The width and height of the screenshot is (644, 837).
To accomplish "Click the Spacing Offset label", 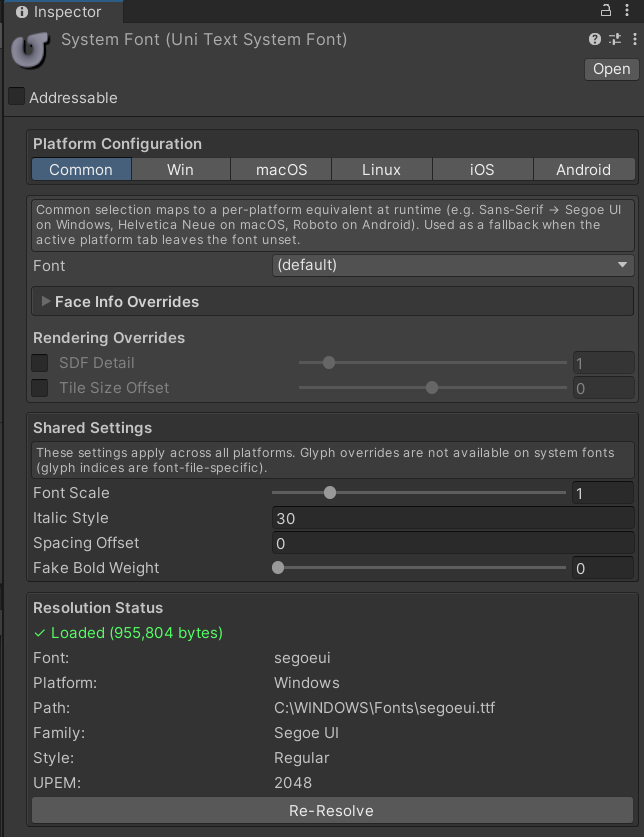I will pos(86,543).
